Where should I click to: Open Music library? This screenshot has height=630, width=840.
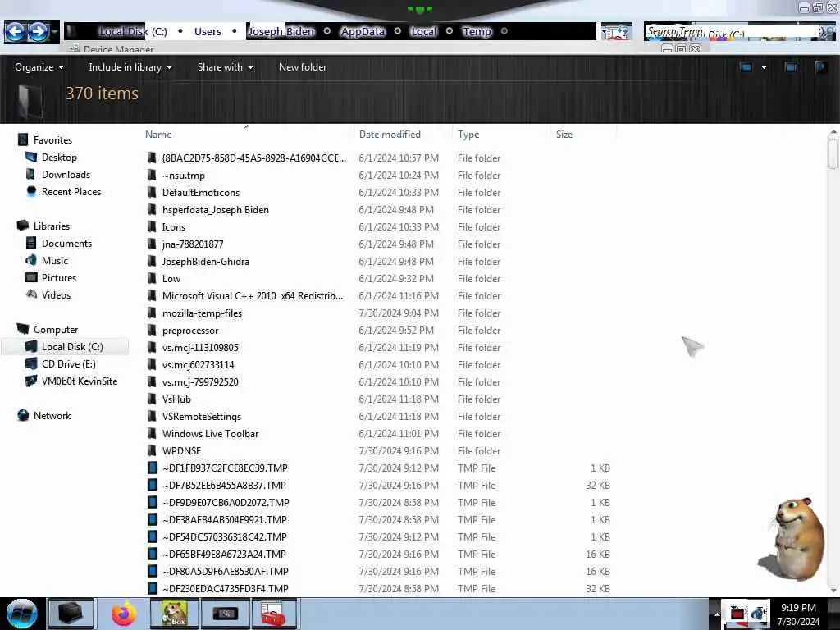55,261
